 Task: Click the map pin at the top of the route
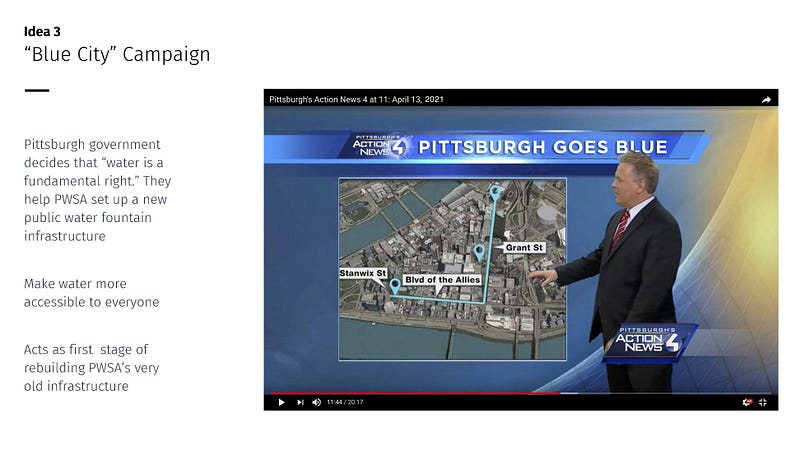(x=494, y=193)
